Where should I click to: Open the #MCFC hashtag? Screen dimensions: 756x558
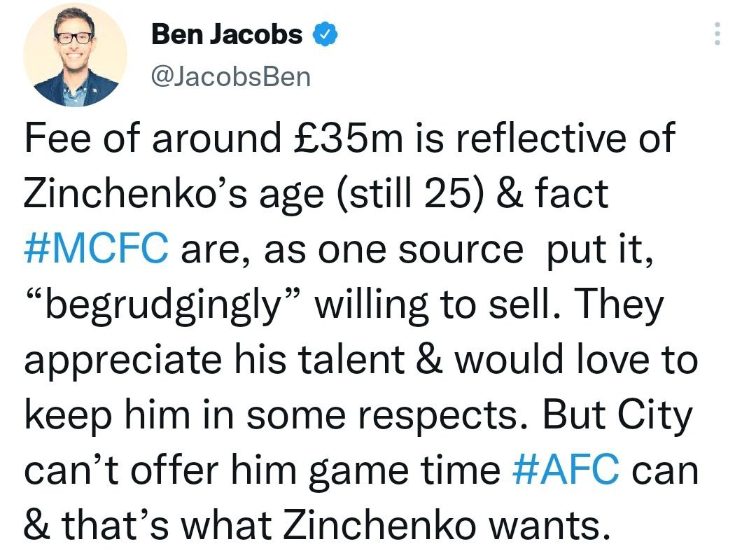(96, 250)
